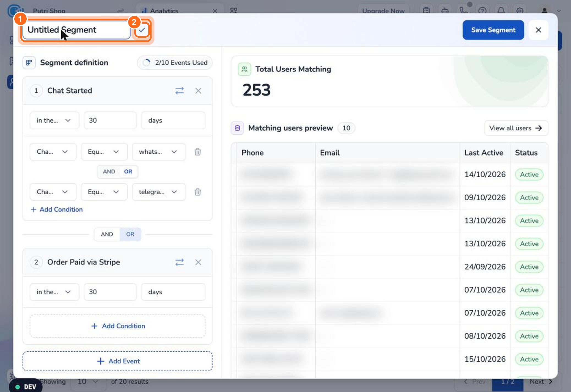Open operator dropdown in telegram condition
The image size is (571, 392).
pos(104,192)
